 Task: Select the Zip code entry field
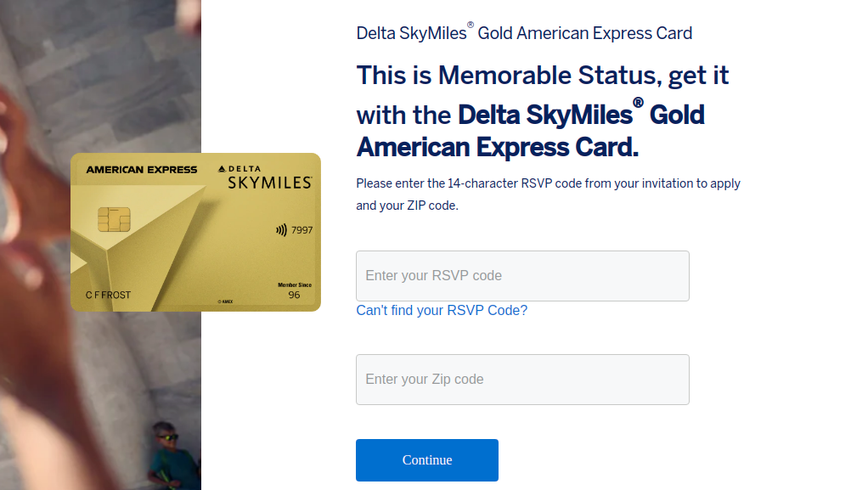pyautogui.click(x=521, y=379)
